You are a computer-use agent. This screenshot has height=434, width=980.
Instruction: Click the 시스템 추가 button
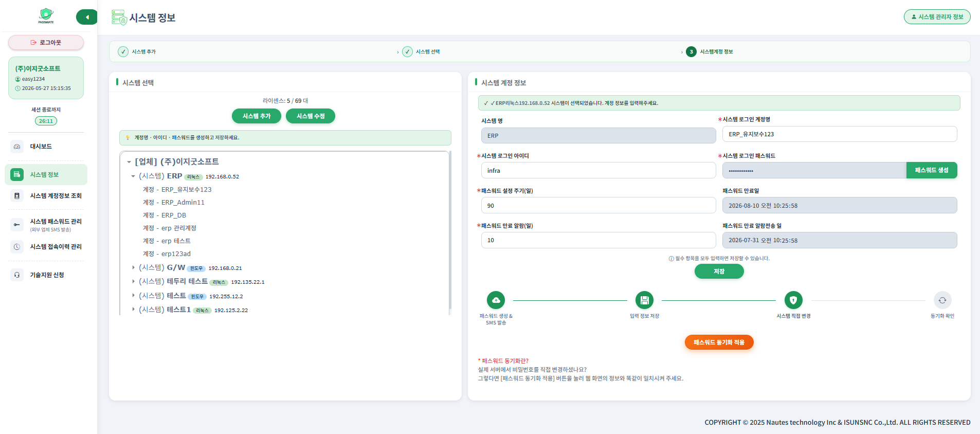257,116
